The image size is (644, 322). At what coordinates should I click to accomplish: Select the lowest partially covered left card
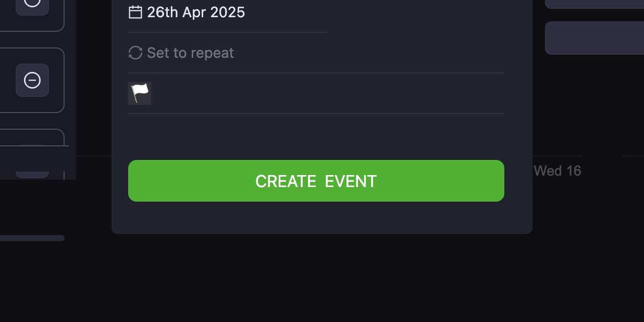click(32, 154)
